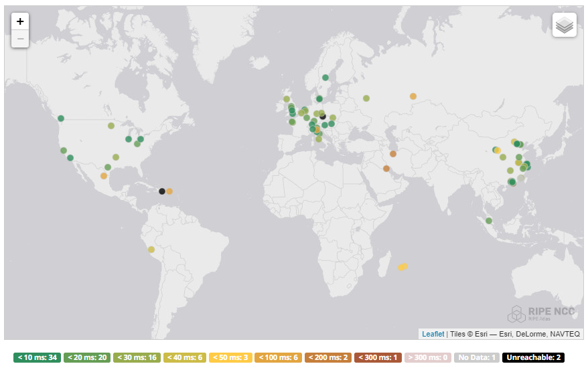Click the orange probe marker in Mexico

coord(104,176)
